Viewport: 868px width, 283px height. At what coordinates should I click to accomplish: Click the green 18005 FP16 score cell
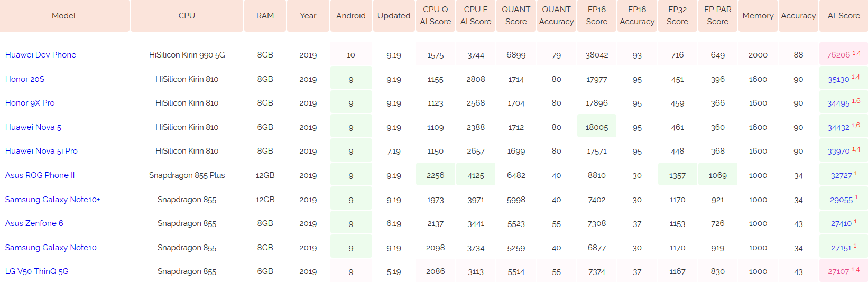[x=597, y=127]
